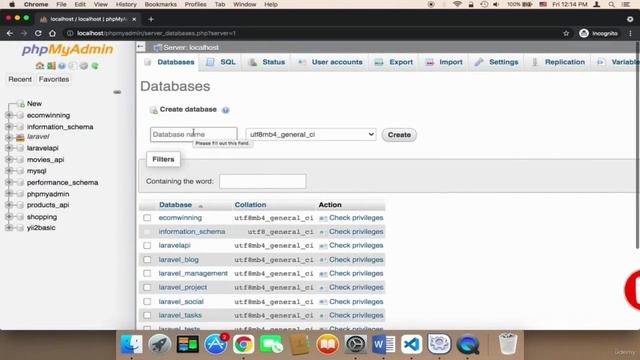Screen dimensions: 640x360
Task: Open a new browser tab
Action: [x=151, y=19]
